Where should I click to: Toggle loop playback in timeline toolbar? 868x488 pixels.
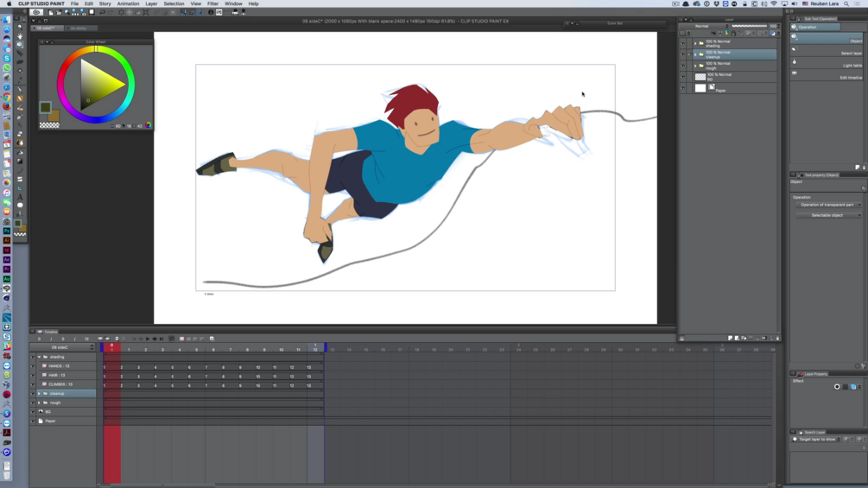[171, 339]
